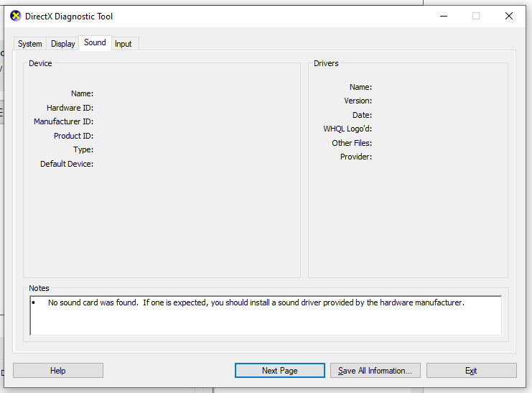Click the Exit button
Image resolution: width=532 pixels, height=393 pixels.
(471, 371)
